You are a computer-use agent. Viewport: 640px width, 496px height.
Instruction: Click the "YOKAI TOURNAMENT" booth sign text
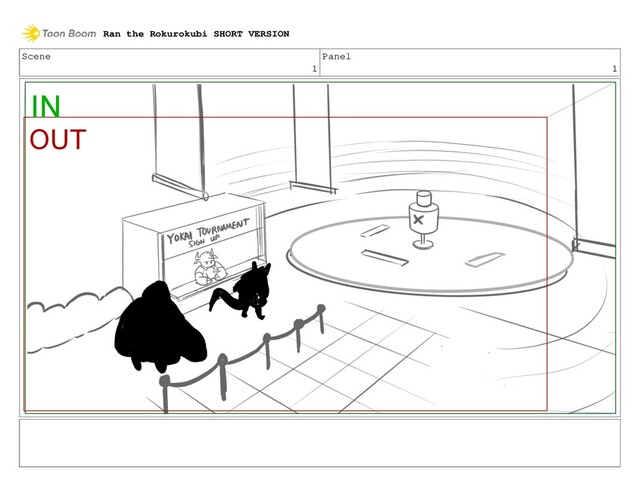point(208,231)
